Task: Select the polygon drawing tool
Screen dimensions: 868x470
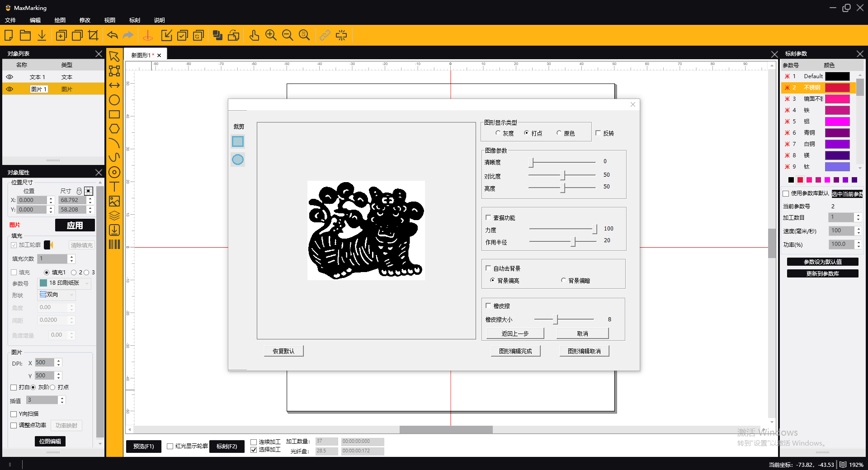Action: pyautogui.click(x=114, y=129)
